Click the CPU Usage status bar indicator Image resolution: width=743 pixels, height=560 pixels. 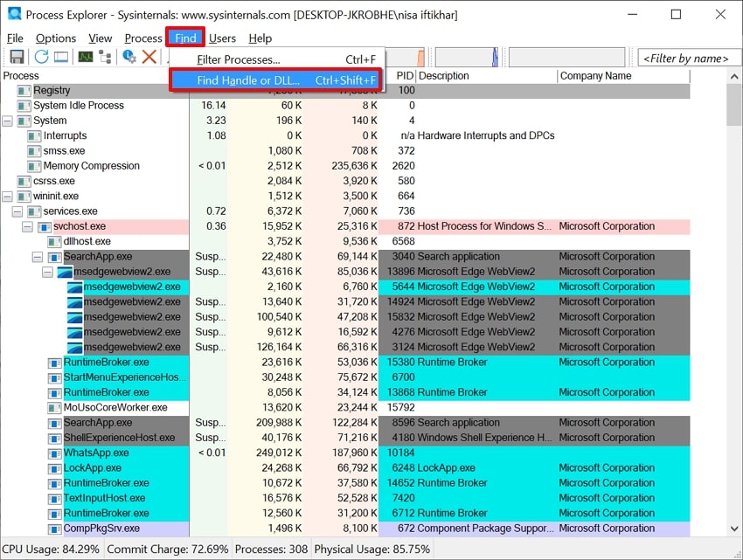tap(49, 550)
